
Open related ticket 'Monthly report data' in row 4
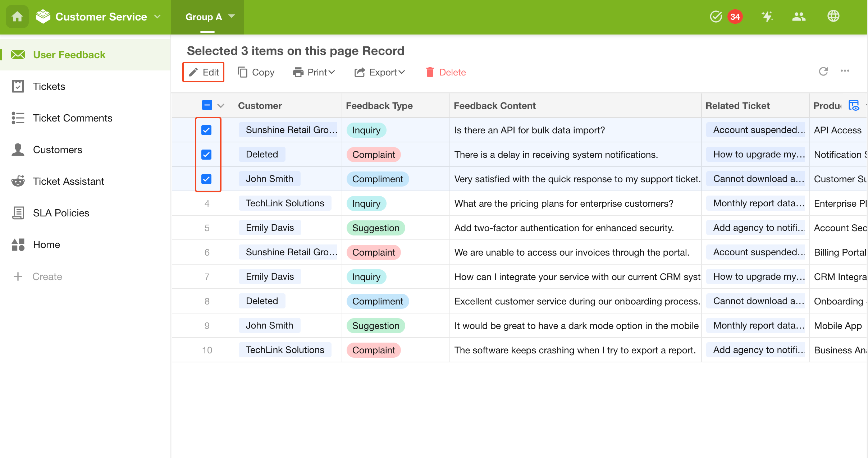tap(755, 203)
